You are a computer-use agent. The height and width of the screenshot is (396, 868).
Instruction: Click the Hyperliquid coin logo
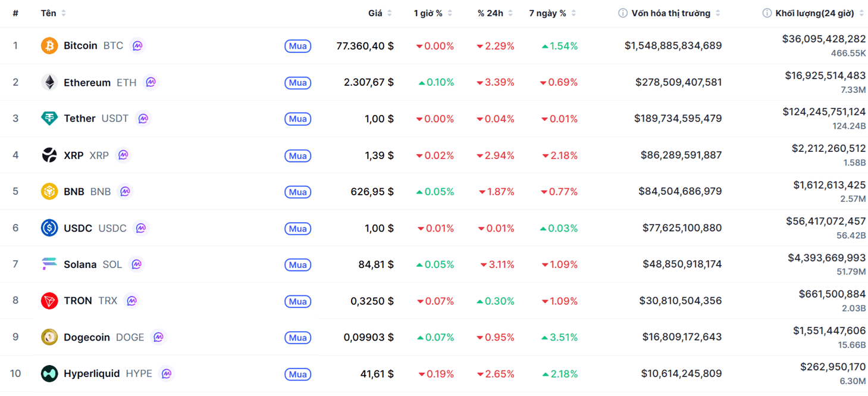[49, 374]
